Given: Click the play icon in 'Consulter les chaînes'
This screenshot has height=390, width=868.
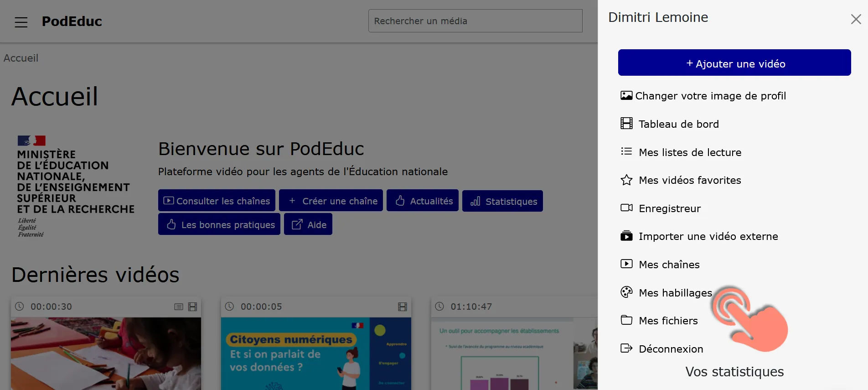Looking at the screenshot, I should [x=169, y=201].
